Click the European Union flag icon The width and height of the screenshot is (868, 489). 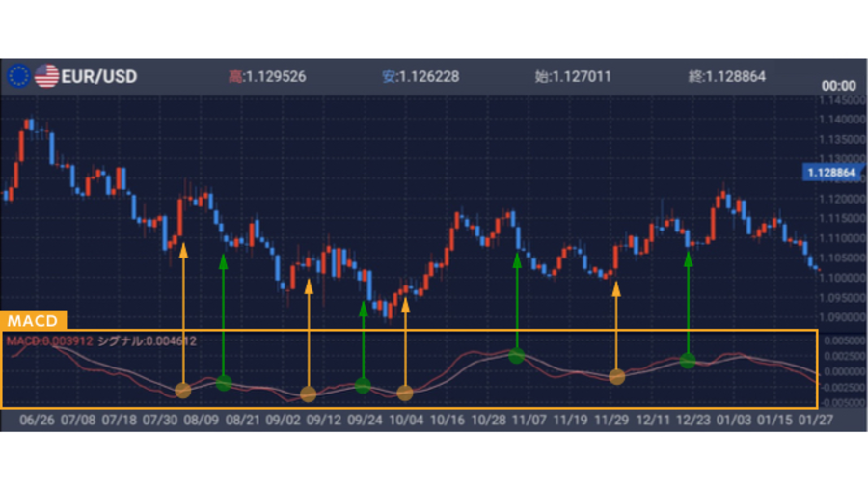tap(17, 76)
